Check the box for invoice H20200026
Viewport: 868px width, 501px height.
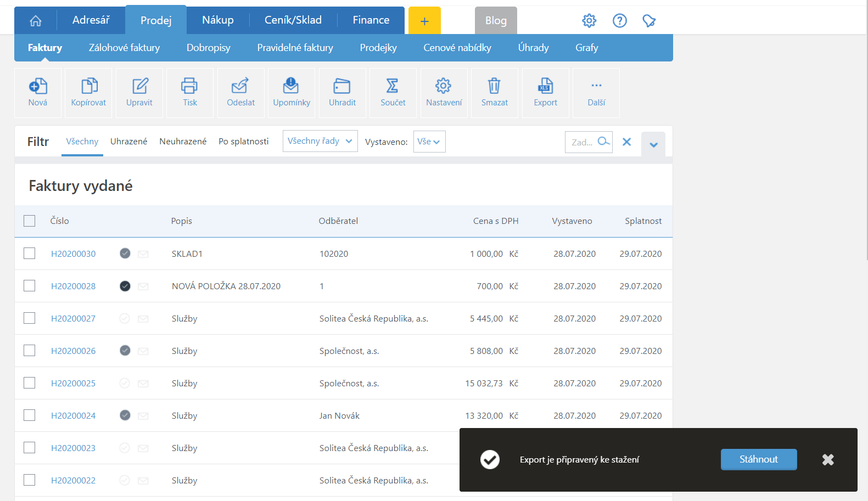point(30,350)
